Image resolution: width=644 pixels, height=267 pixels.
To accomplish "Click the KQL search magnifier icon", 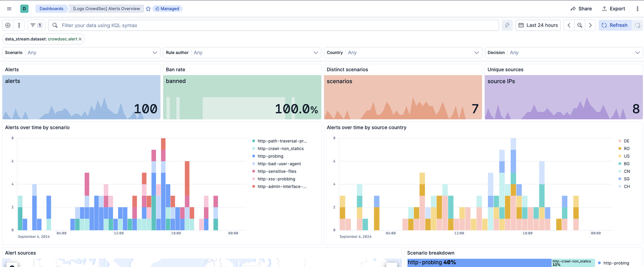I will 55,25.
